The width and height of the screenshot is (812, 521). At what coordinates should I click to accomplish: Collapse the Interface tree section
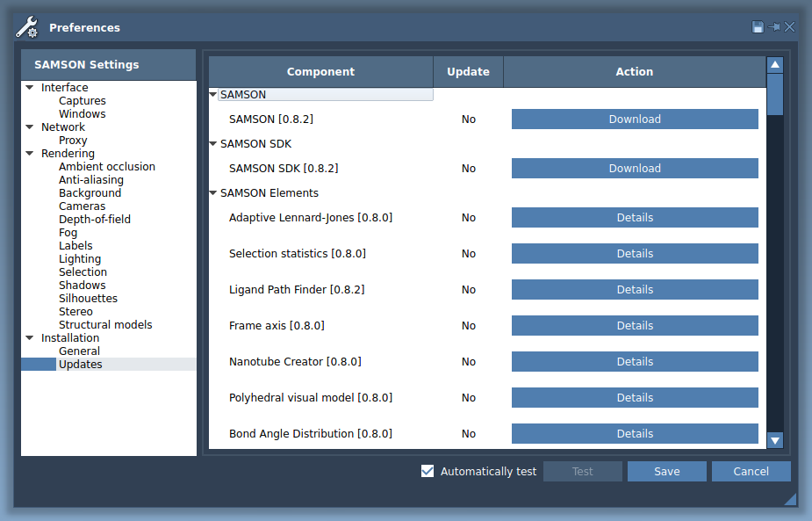(30, 88)
